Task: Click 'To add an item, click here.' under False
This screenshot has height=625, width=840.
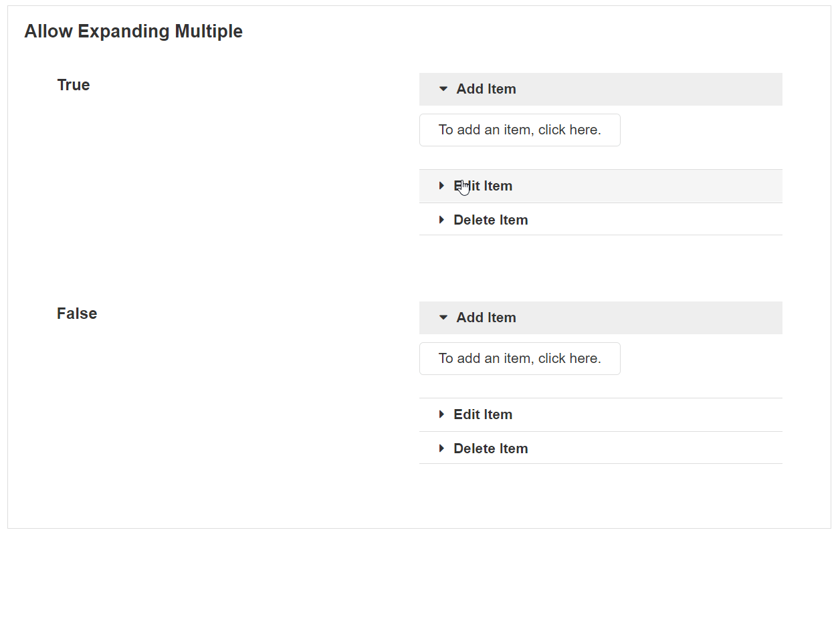Action: [x=520, y=358]
